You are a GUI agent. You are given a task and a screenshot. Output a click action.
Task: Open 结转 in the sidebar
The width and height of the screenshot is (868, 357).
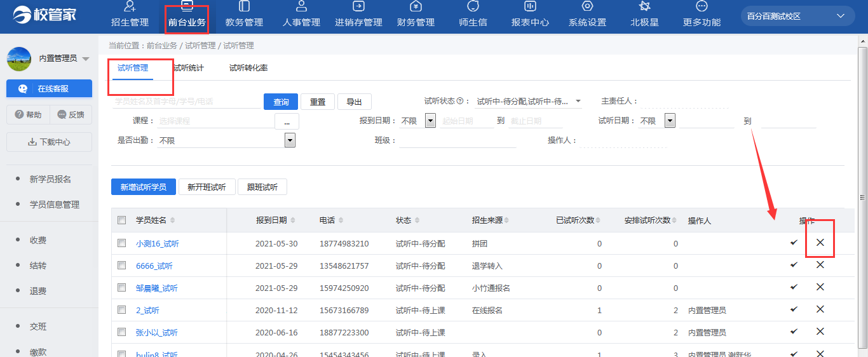pyautogui.click(x=38, y=266)
